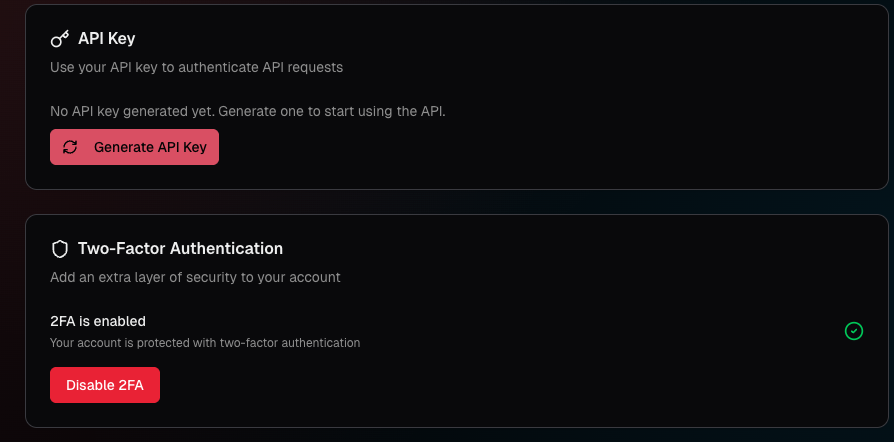Viewport: 894px width, 442px height.
Task: Click "Add an extra layer of security" description
Action: (x=196, y=277)
